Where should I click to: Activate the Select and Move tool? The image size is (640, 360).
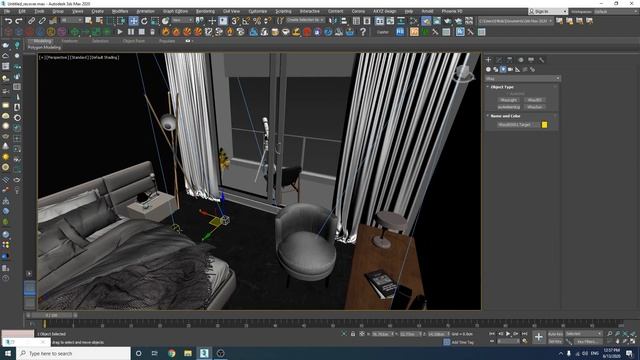pyautogui.click(x=133, y=20)
